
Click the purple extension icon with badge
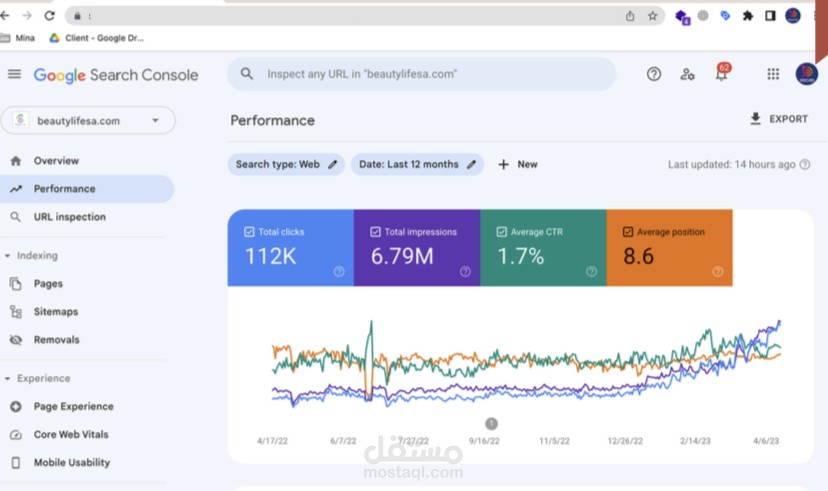tap(682, 17)
